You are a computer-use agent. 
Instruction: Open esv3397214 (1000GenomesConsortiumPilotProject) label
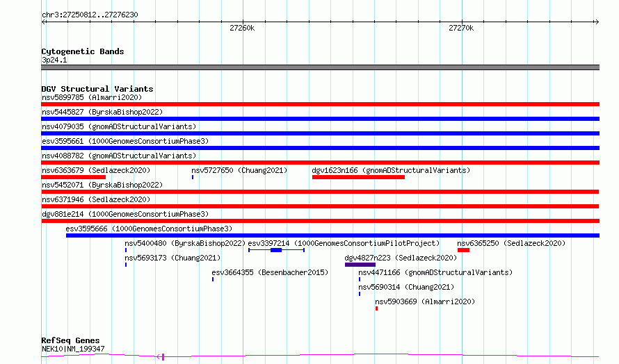point(344,243)
